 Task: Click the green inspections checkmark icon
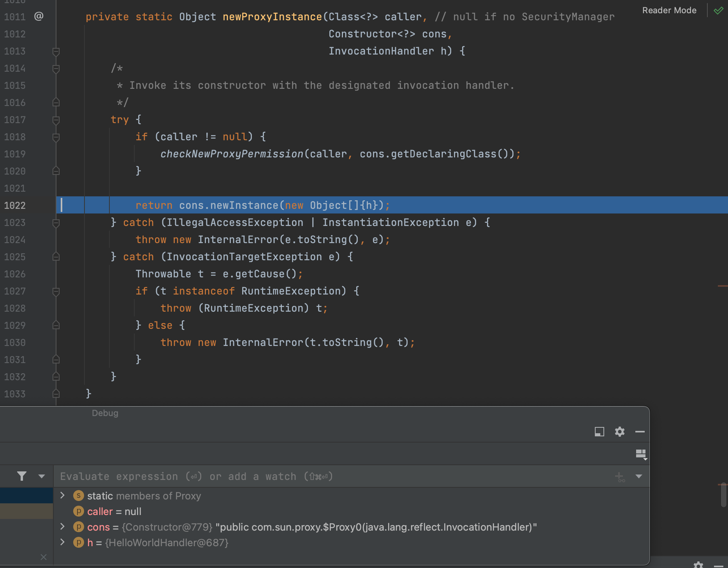(x=718, y=11)
